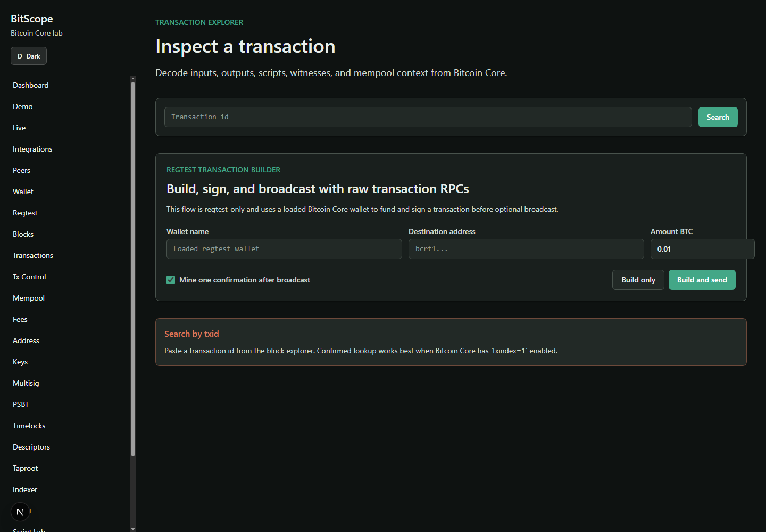Navigate to Fees

point(20,319)
